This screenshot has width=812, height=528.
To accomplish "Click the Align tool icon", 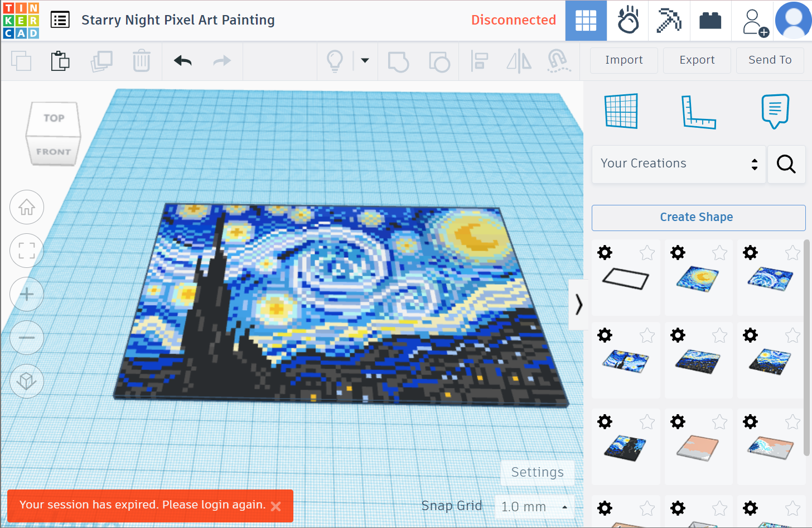I will (479, 61).
